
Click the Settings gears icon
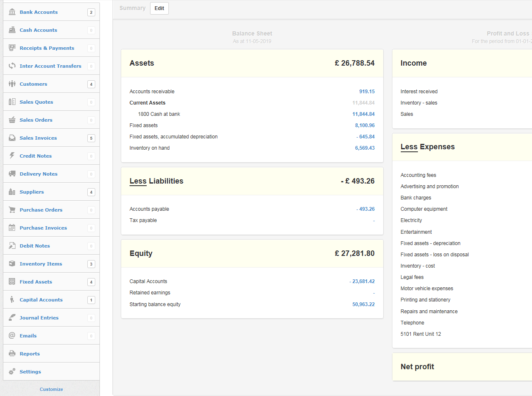point(12,371)
